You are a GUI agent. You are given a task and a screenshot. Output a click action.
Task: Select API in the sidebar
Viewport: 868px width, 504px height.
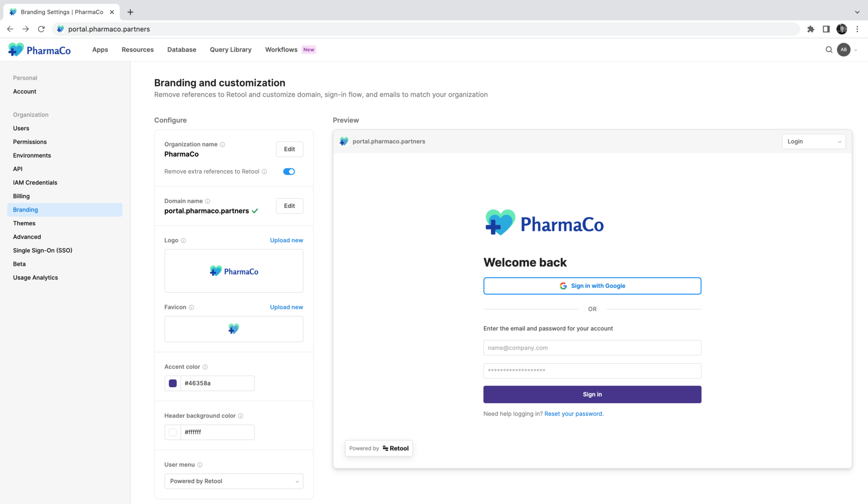[x=18, y=169]
